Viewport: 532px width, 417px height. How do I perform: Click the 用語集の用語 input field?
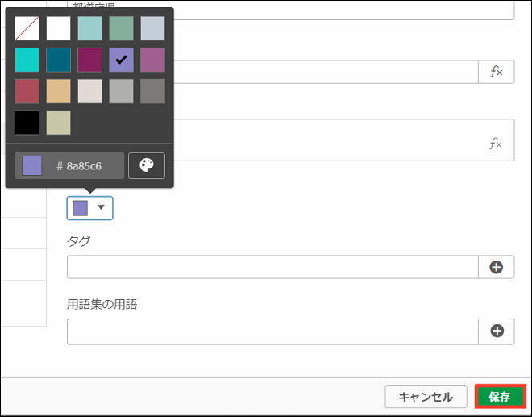pyautogui.click(x=272, y=331)
